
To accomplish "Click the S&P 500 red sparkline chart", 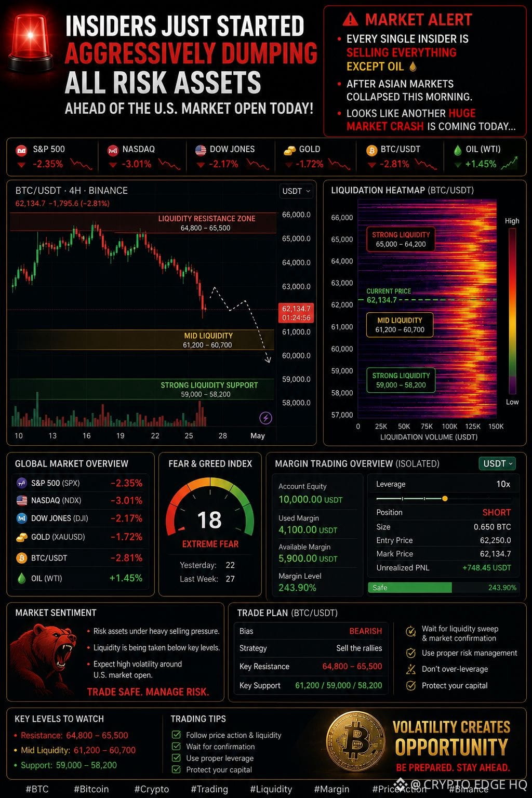I will (81, 165).
